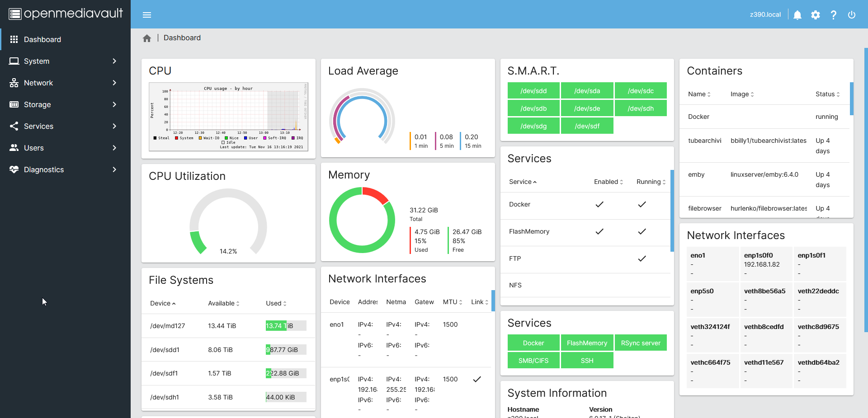Click the help question mark icon
This screenshot has height=418, width=868.
[x=833, y=15]
